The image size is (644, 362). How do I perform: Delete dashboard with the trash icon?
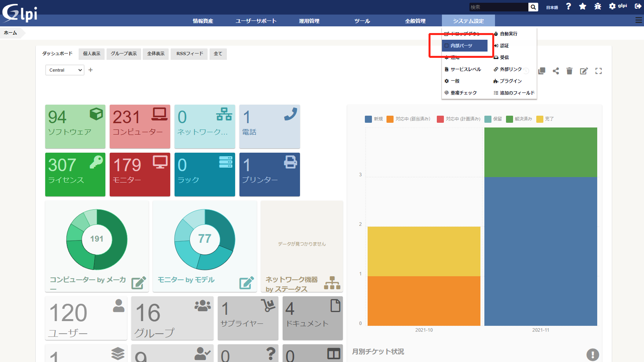(x=569, y=71)
